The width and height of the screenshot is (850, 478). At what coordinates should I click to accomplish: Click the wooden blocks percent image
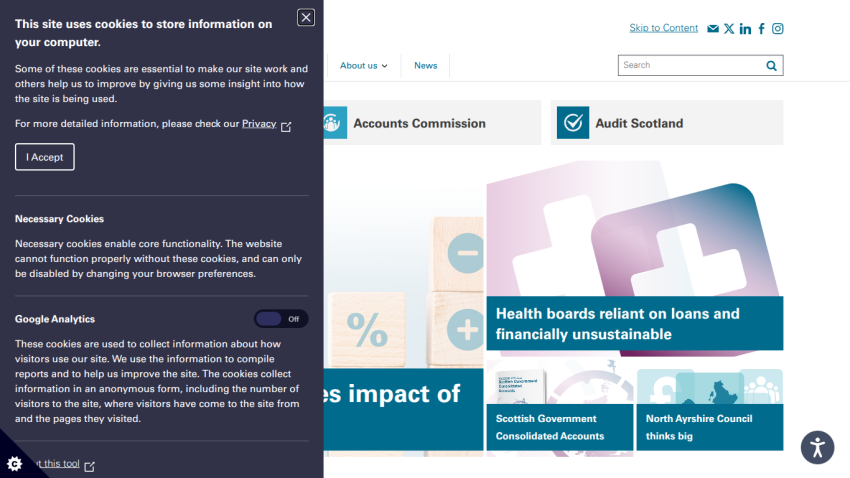(x=404, y=266)
